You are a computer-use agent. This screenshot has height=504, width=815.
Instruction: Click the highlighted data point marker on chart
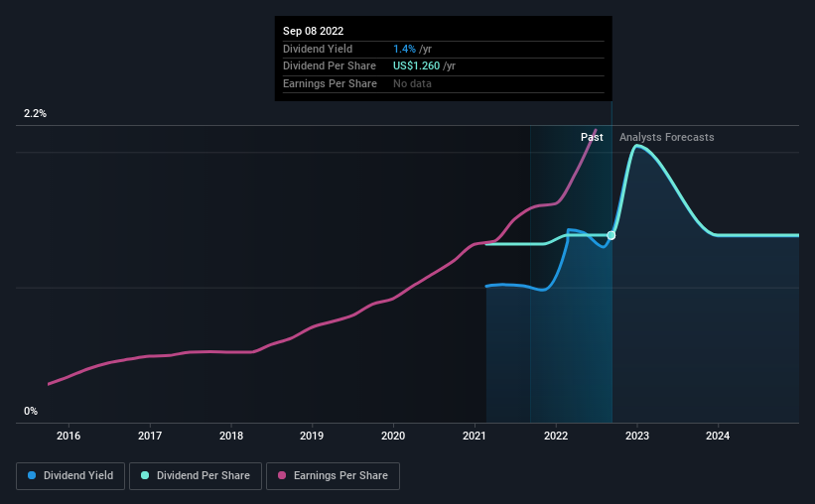[611, 235]
